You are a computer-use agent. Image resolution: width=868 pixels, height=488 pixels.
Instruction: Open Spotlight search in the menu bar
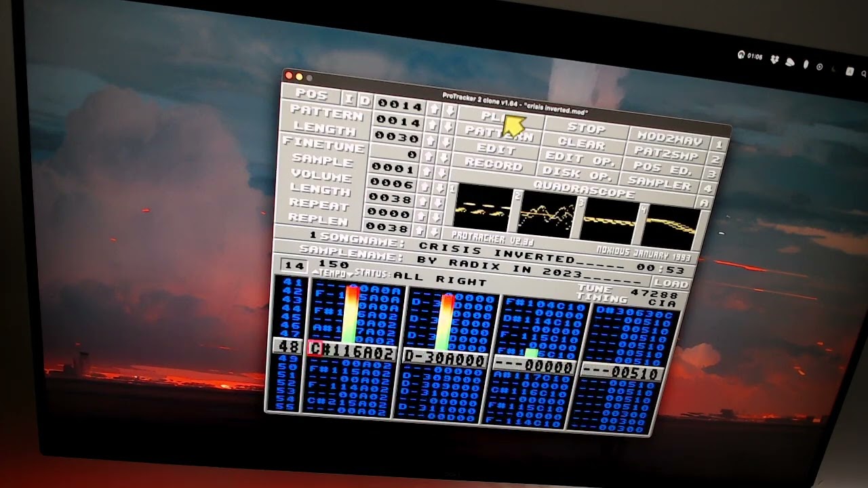tap(864, 73)
